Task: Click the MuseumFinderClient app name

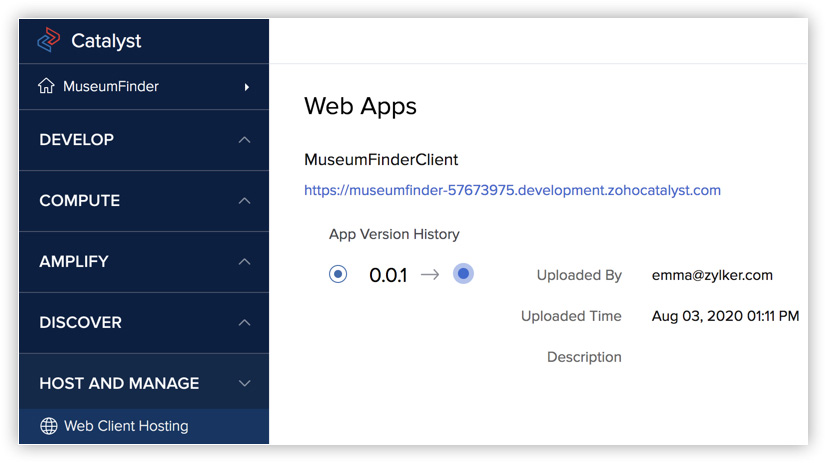Action: click(x=381, y=160)
